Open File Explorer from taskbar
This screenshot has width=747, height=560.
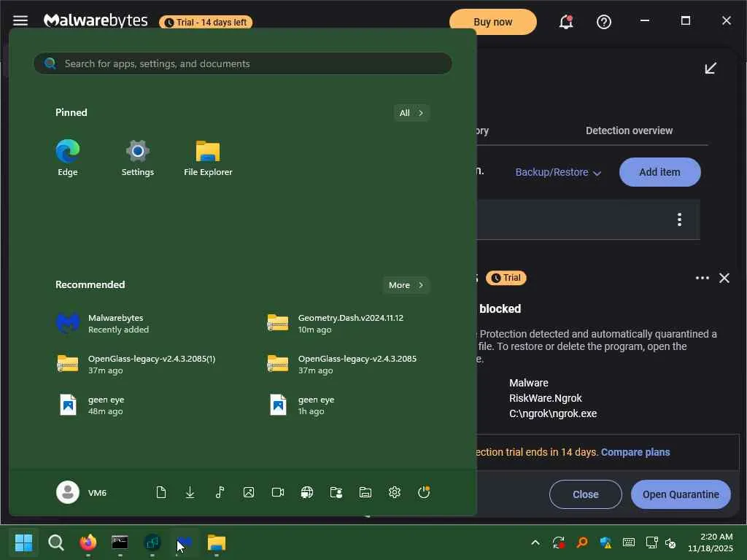click(x=216, y=542)
